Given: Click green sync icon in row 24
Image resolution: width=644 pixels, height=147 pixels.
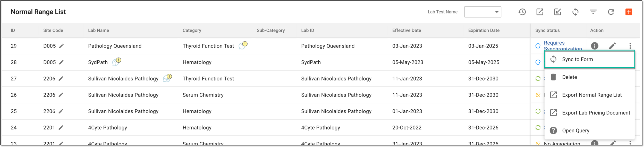Looking at the screenshot, I should point(538,128).
